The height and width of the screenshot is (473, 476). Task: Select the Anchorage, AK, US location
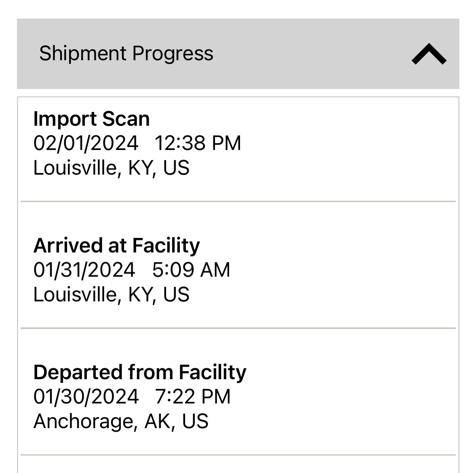click(x=121, y=421)
